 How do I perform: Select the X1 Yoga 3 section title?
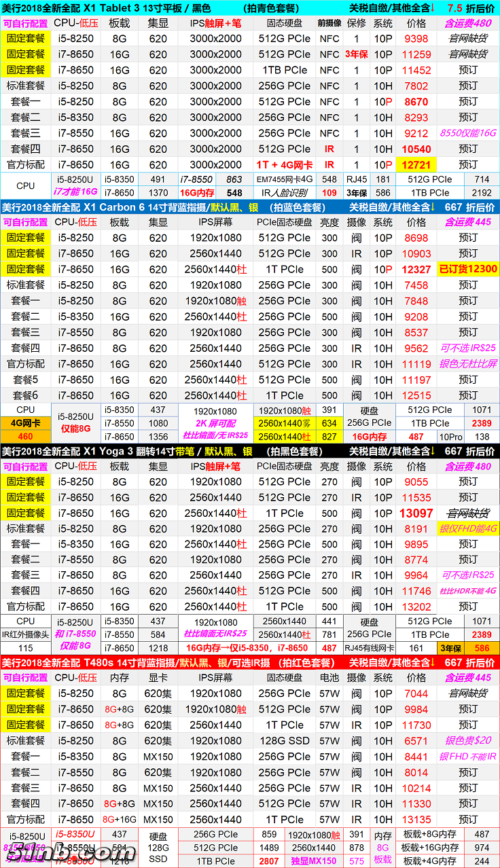pyautogui.click(x=127, y=451)
